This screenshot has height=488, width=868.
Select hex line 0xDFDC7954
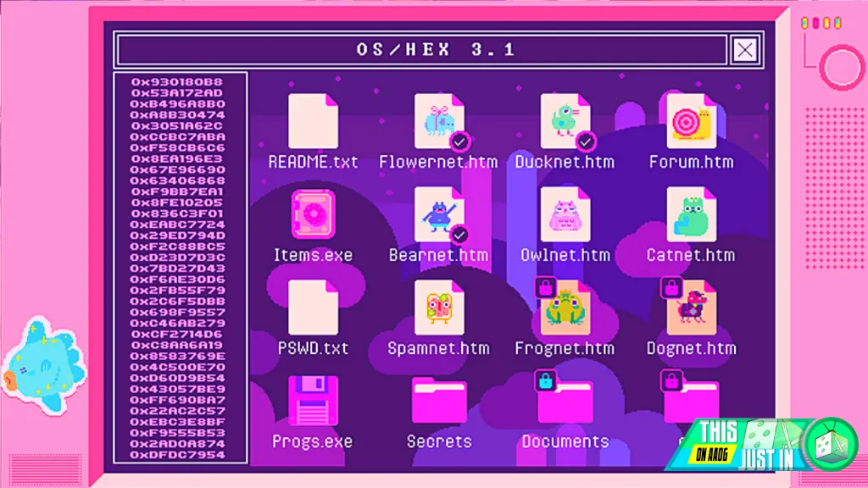click(x=177, y=455)
